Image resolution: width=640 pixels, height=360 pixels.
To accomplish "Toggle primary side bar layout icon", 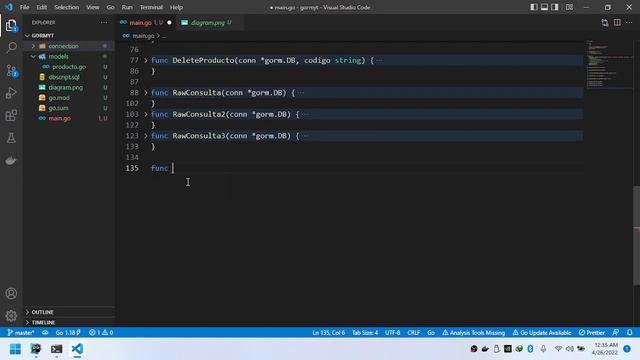I will pyautogui.click(x=534, y=7).
